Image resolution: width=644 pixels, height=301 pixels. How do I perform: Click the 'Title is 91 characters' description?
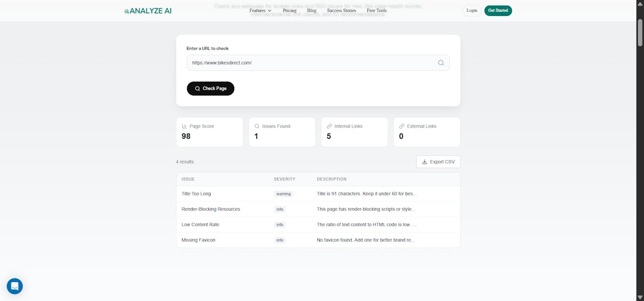tap(367, 194)
